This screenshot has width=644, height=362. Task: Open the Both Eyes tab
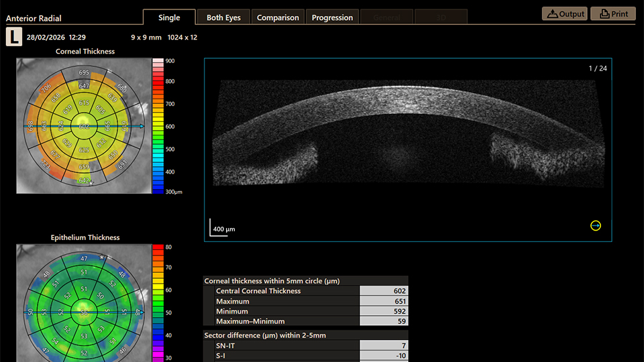tap(223, 17)
